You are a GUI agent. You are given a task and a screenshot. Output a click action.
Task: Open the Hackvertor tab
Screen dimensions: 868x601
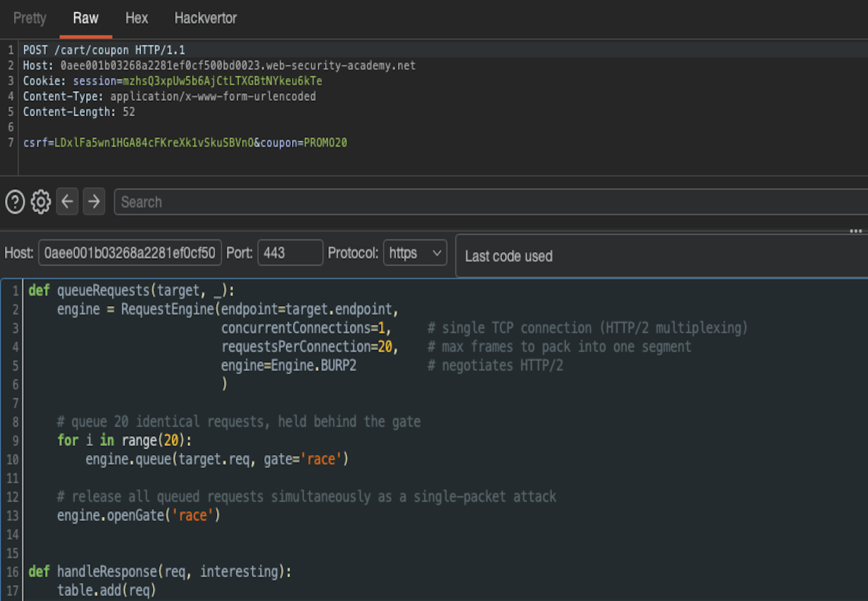click(205, 18)
